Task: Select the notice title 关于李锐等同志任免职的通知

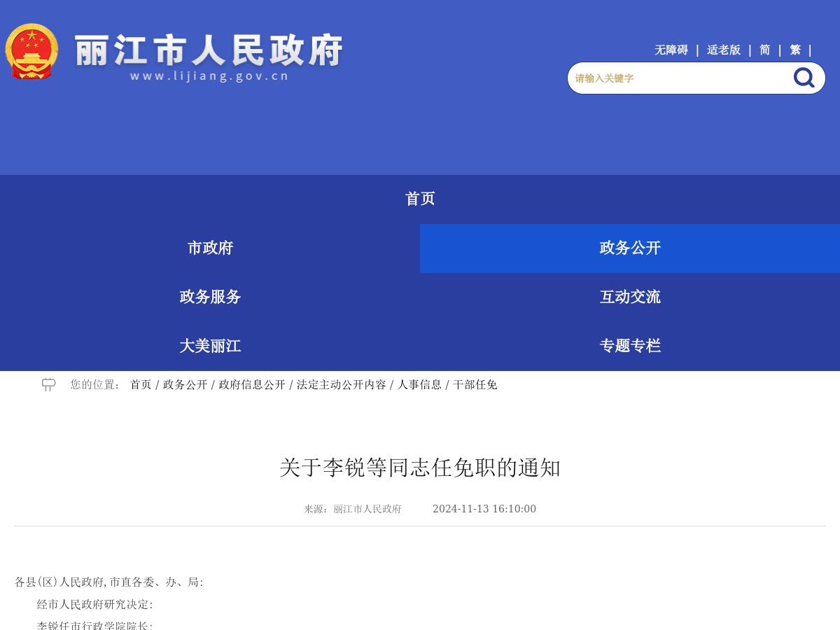Action: click(419, 468)
